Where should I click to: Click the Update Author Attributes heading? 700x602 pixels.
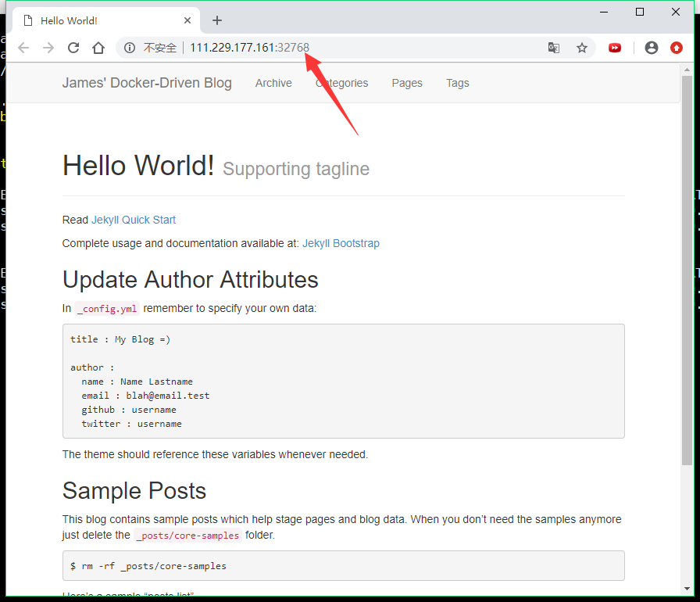pyautogui.click(x=191, y=280)
